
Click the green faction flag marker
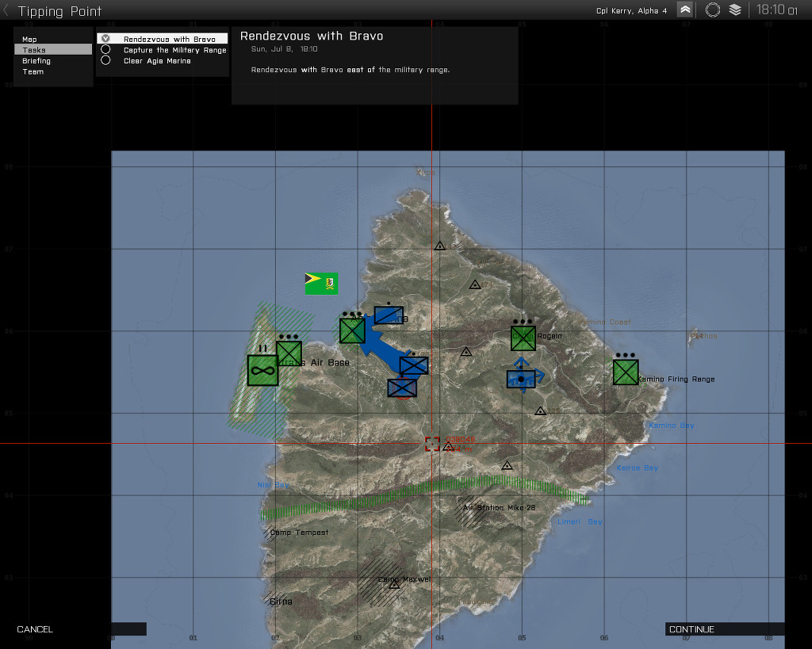point(321,283)
